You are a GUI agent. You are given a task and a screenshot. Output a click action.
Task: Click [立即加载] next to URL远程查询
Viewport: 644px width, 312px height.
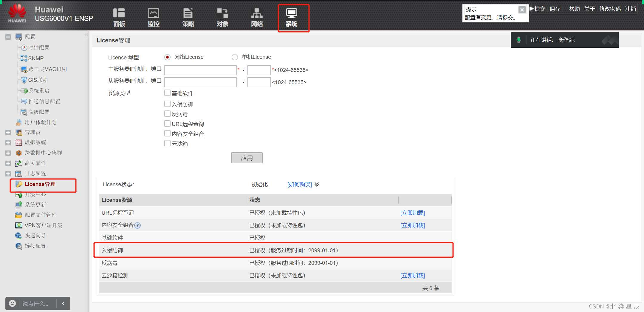[x=413, y=213]
